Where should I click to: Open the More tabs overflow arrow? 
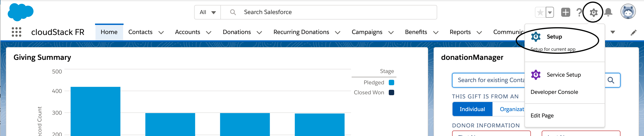tap(613, 32)
